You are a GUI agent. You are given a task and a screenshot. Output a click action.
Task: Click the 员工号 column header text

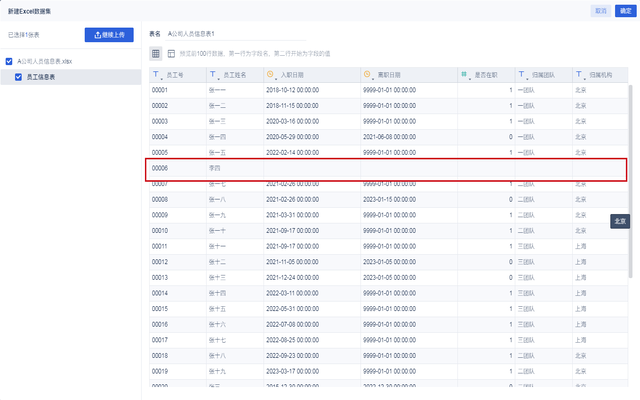pos(175,75)
